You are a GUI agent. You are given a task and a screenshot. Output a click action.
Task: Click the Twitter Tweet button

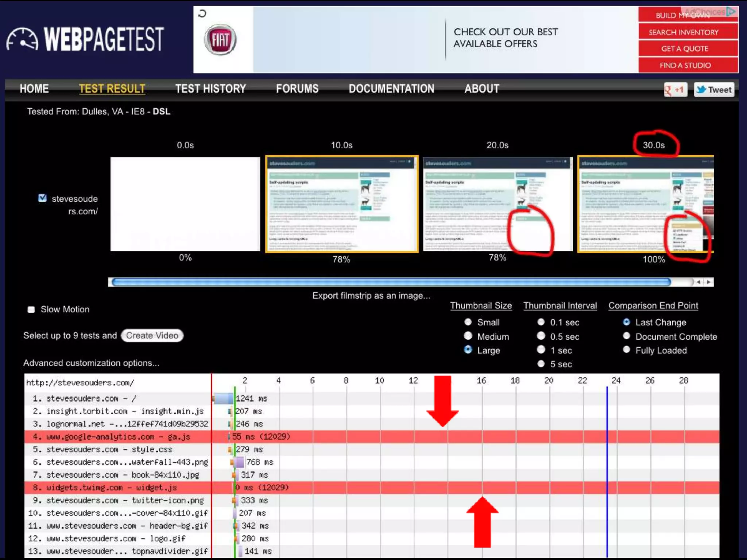pyautogui.click(x=714, y=90)
